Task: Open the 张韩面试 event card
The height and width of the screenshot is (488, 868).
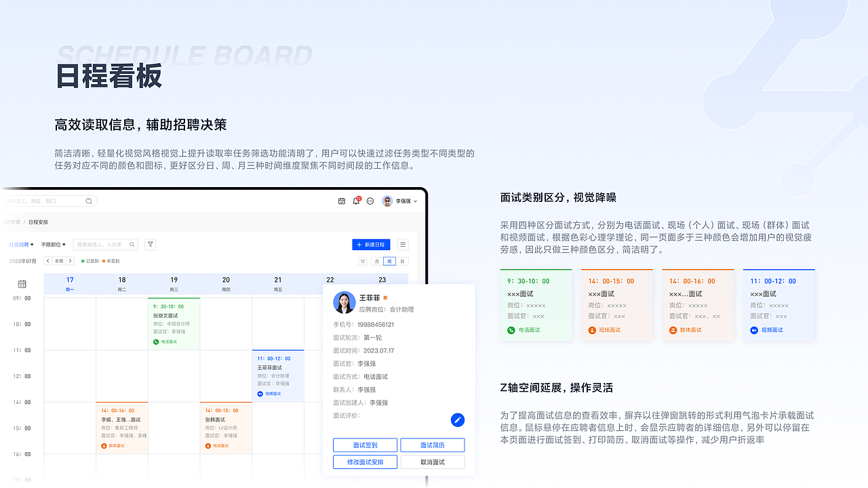Action: pyautogui.click(x=226, y=428)
